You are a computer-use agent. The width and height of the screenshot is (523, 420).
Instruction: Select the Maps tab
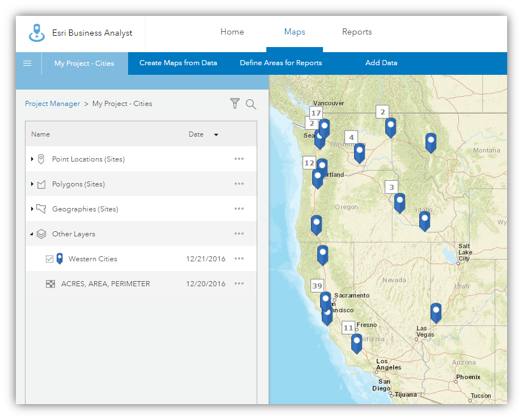click(295, 32)
